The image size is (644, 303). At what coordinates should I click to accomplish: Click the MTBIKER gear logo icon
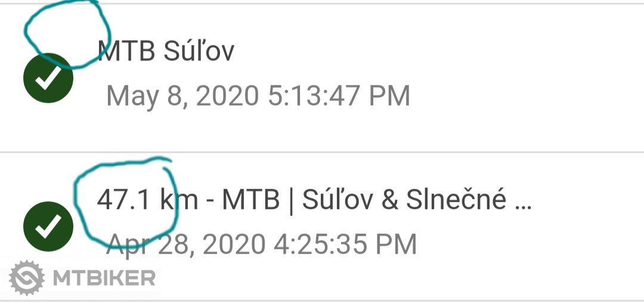pos(27,278)
